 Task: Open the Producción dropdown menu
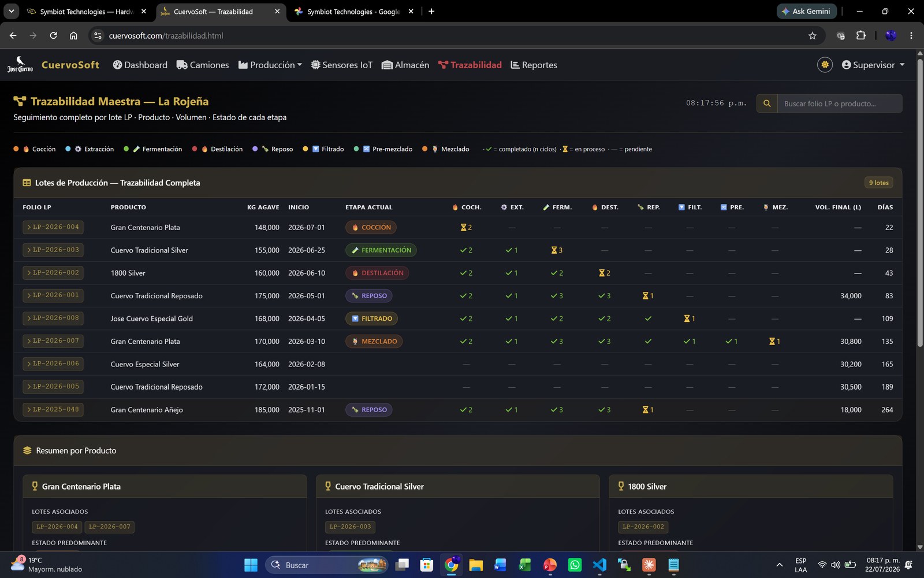coord(270,65)
